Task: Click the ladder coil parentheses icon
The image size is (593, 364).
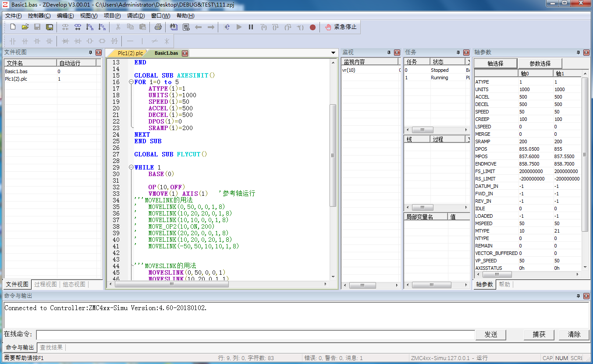Action: click(90, 41)
